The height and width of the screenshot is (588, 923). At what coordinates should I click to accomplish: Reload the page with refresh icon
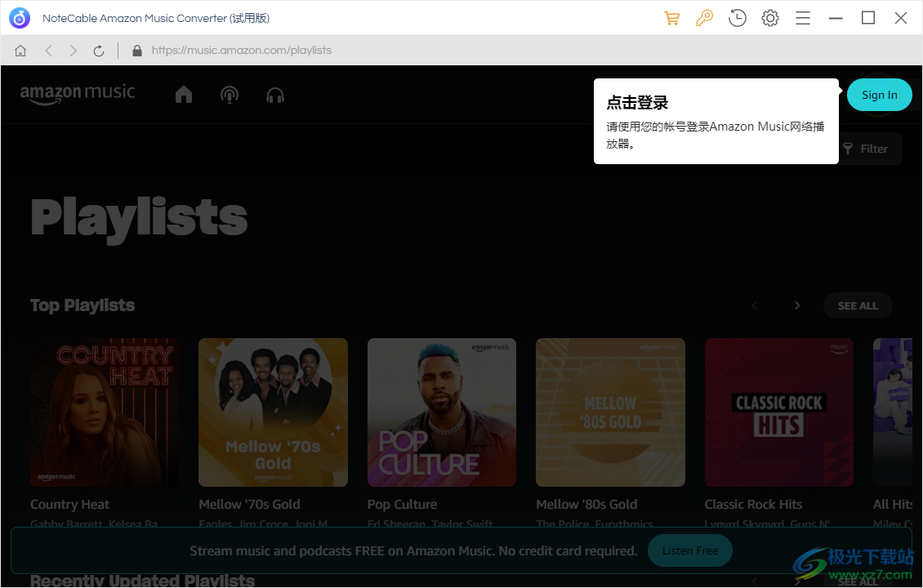99,51
